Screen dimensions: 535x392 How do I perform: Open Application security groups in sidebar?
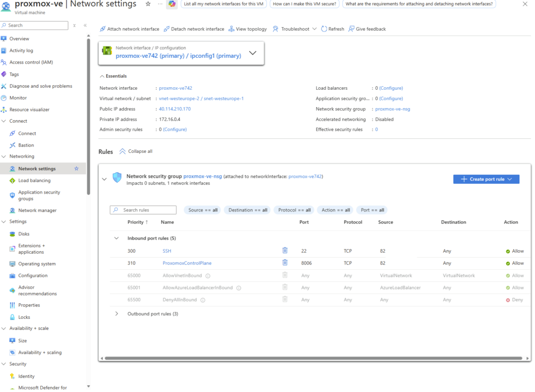click(39, 195)
